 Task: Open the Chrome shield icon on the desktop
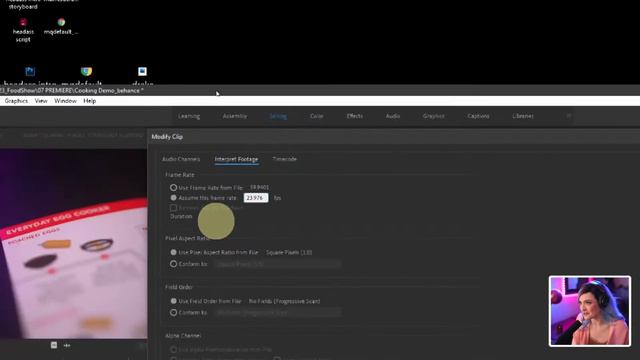pos(86,71)
